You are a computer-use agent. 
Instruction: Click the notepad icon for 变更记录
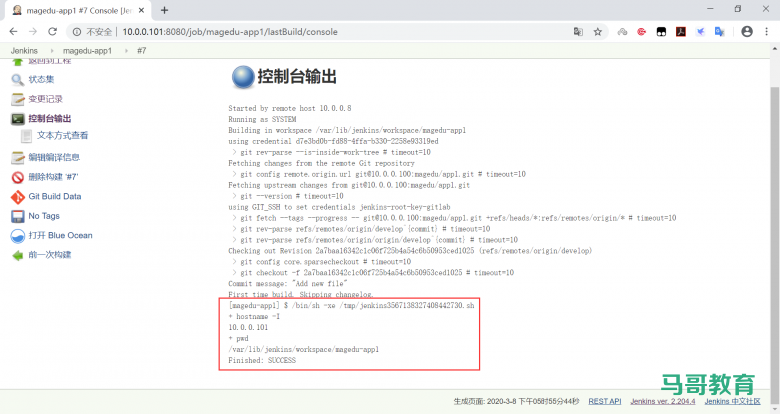(x=17, y=99)
